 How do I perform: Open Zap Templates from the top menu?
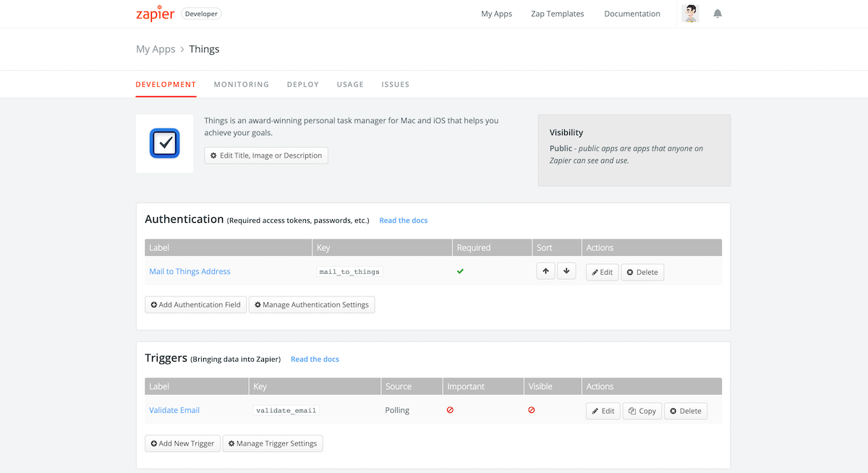[557, 13]
